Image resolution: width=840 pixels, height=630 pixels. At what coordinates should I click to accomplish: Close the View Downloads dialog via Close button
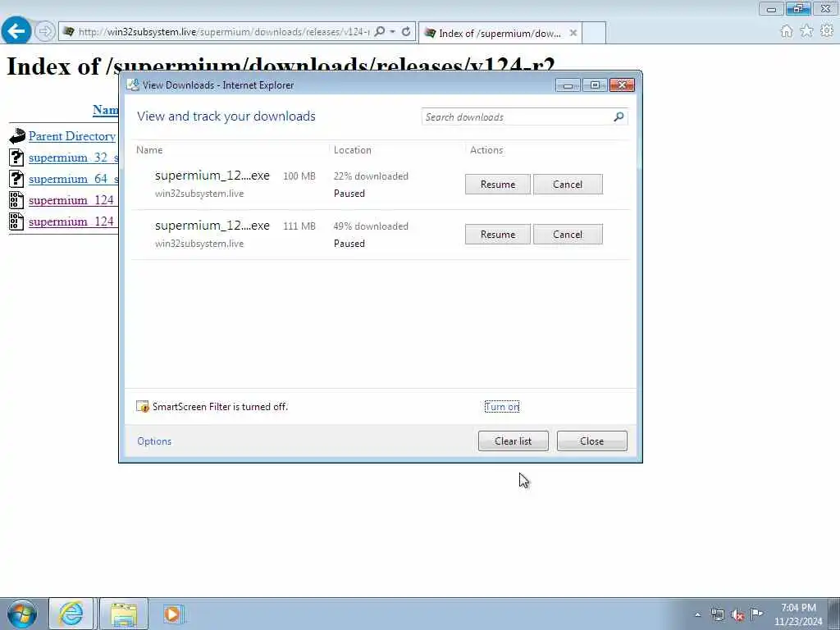pos(592,441)
